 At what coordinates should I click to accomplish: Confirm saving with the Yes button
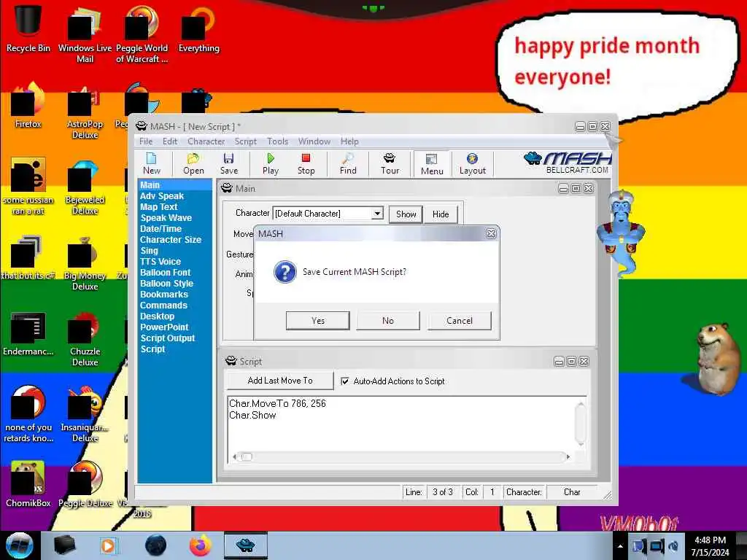318,321
